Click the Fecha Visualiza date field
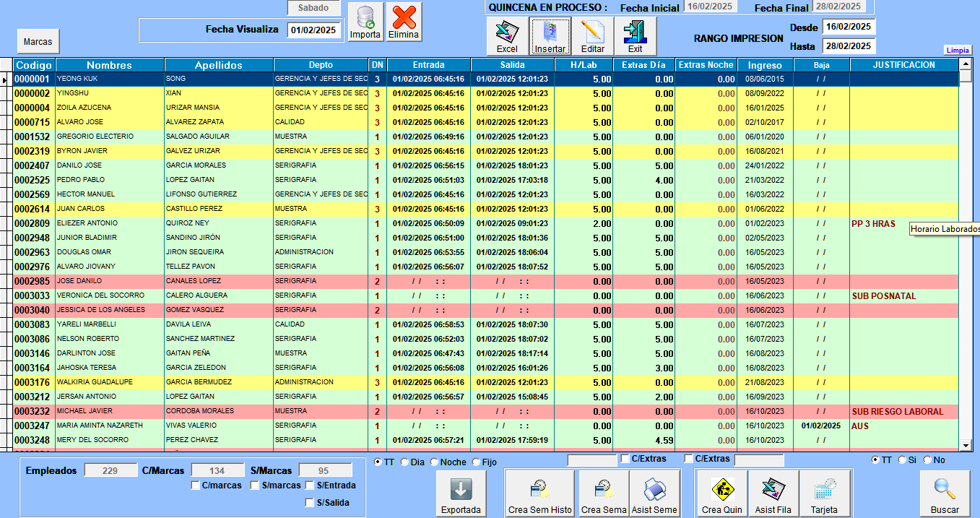980x518 pixels. click(x=313, y=30)
